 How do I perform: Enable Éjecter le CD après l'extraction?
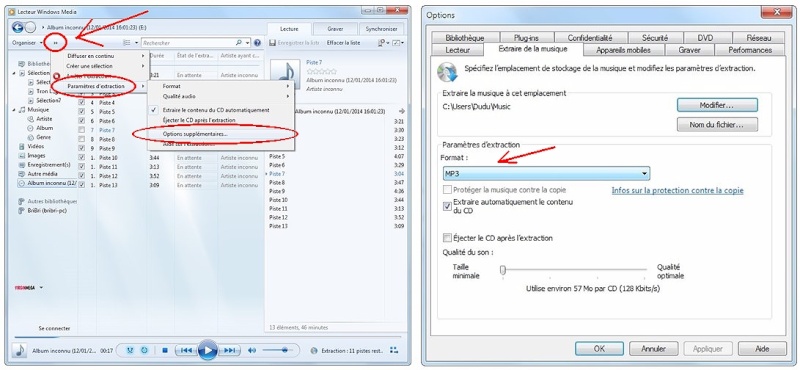447,238
